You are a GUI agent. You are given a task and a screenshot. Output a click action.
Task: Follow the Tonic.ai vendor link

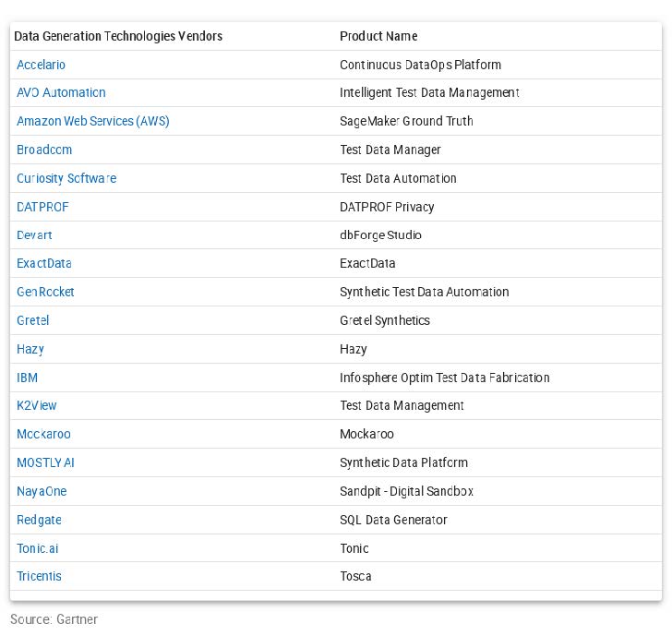[38, 548]
